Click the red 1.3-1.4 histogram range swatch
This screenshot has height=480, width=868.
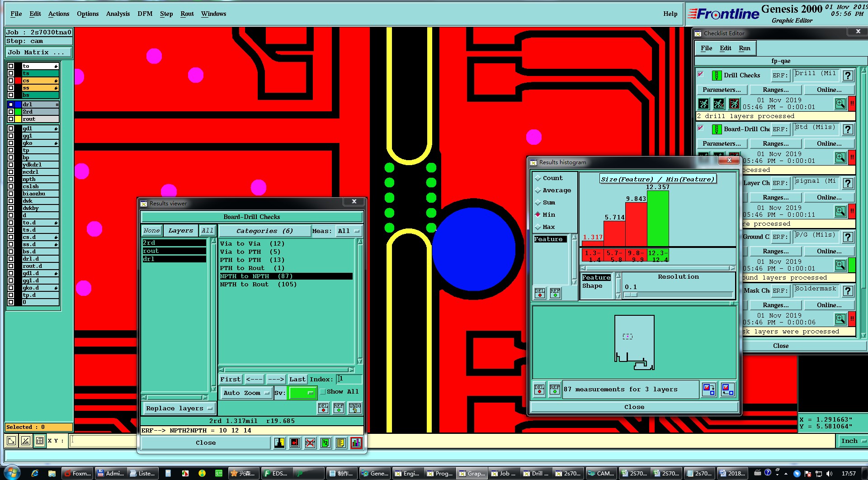[x=592, y=255]
